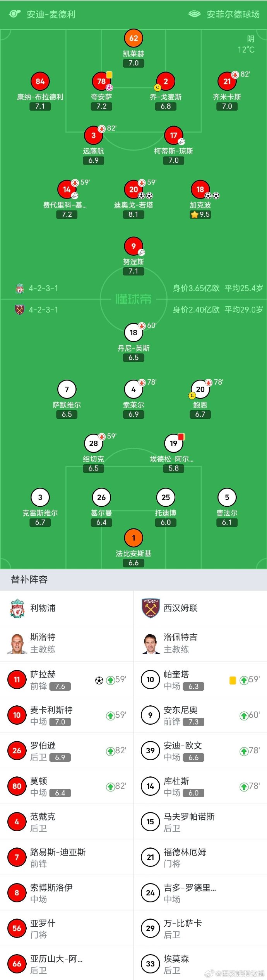Open coach 斯洛特 profile photo
The image size is (267, 980).
click(x=17, y=644)
